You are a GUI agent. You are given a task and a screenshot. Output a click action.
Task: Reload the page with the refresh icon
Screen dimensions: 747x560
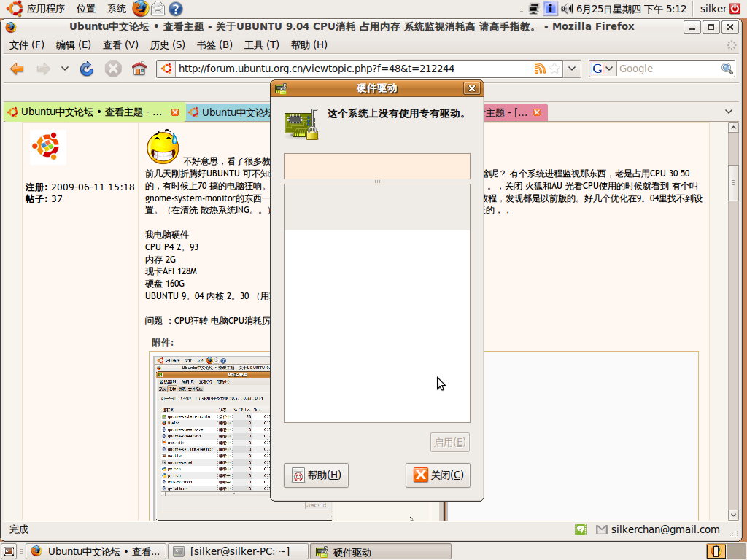[x=87, y=69]
